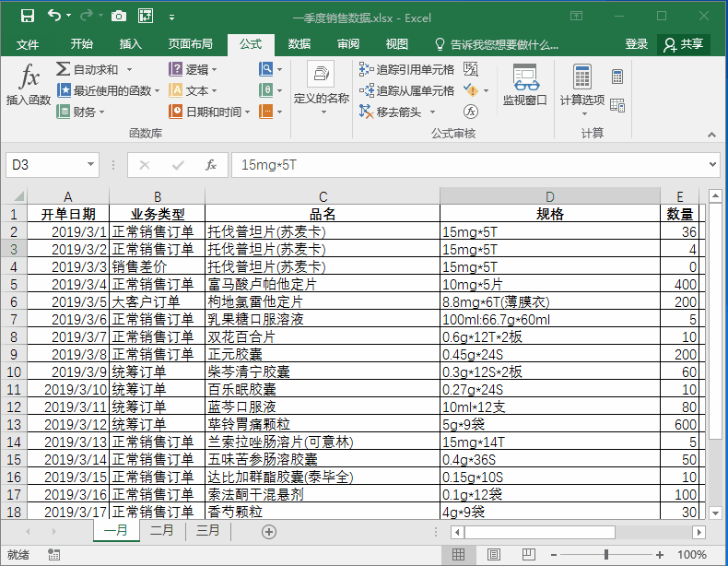Save the workbook with the floppy disk icon
Screen dimensions: 728x566
tap(28, 17)
